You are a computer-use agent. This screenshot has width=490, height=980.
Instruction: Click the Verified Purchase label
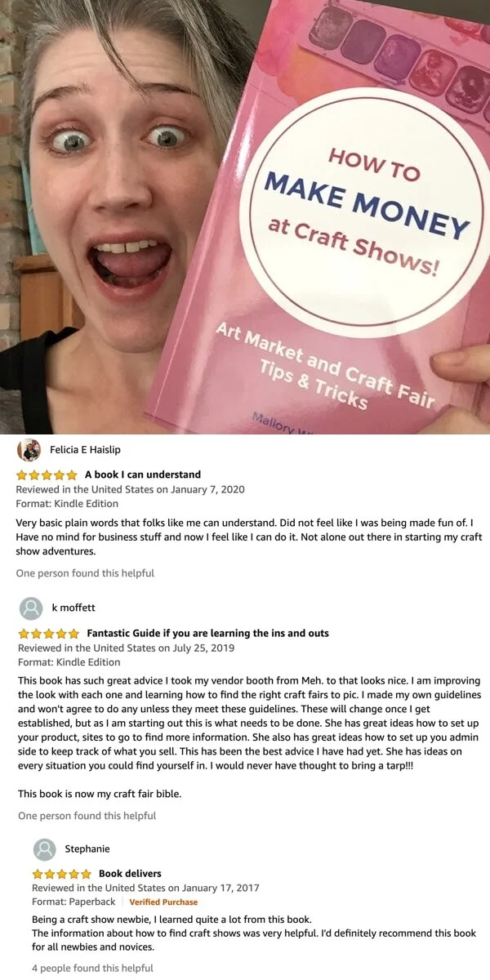coord(163,902)
